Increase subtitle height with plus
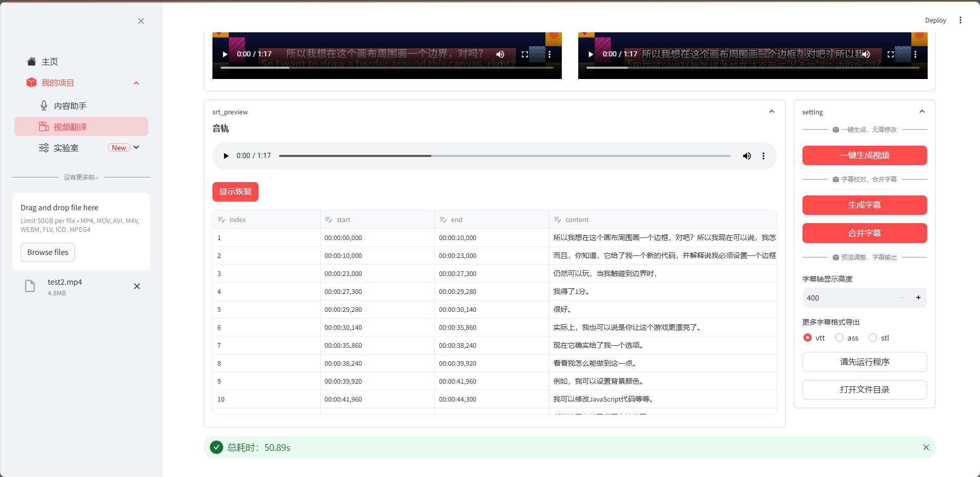The image size is (980, 477). tap(918, 298)
